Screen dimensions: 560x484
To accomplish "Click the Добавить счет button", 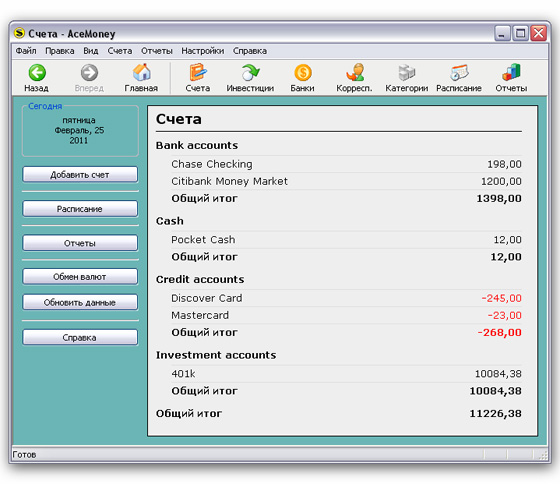I will [80, 175].
